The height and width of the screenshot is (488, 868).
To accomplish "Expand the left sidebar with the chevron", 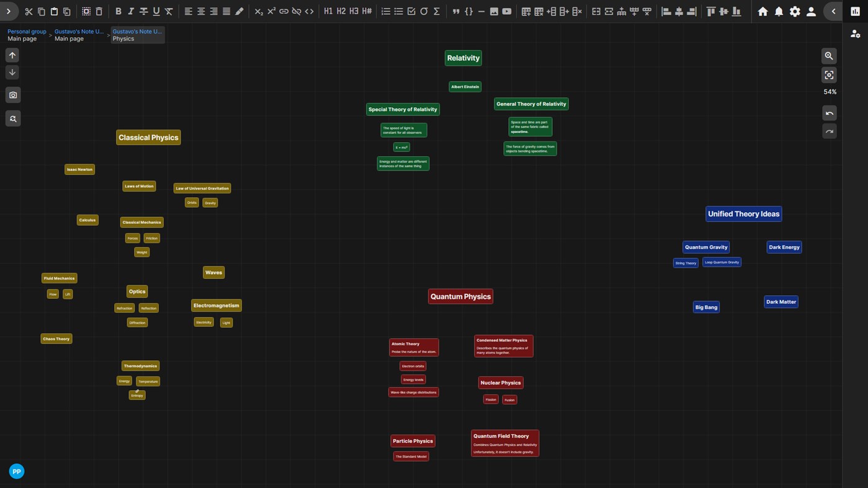I will coord(9,11).
